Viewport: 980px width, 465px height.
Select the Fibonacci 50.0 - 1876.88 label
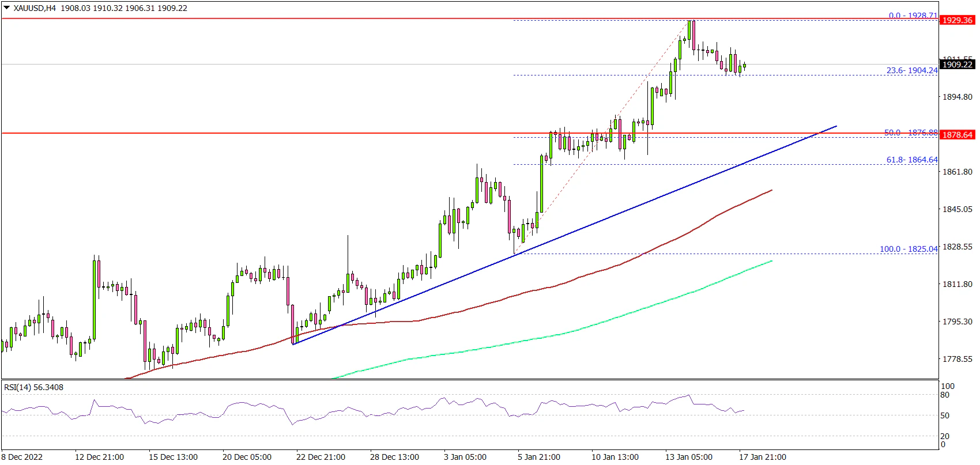pyautogui.click(x=910, y=133)
